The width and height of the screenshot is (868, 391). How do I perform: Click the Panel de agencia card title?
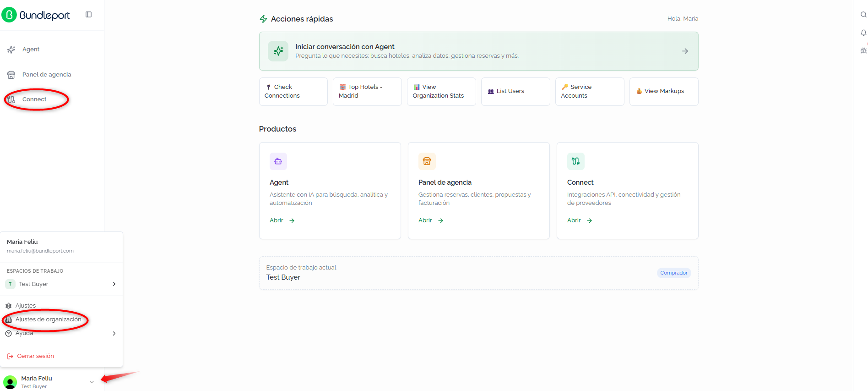point(445,182)
